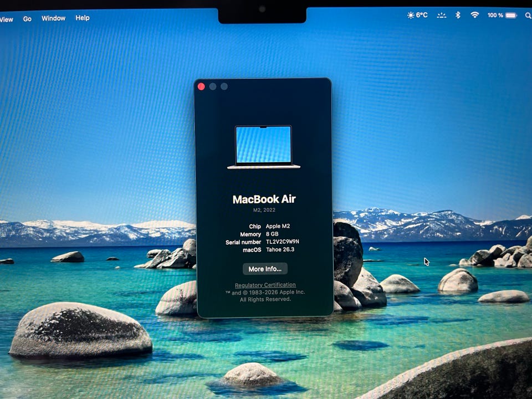Click the weather 6°C menu bar icon

click(x=417, y=15)
